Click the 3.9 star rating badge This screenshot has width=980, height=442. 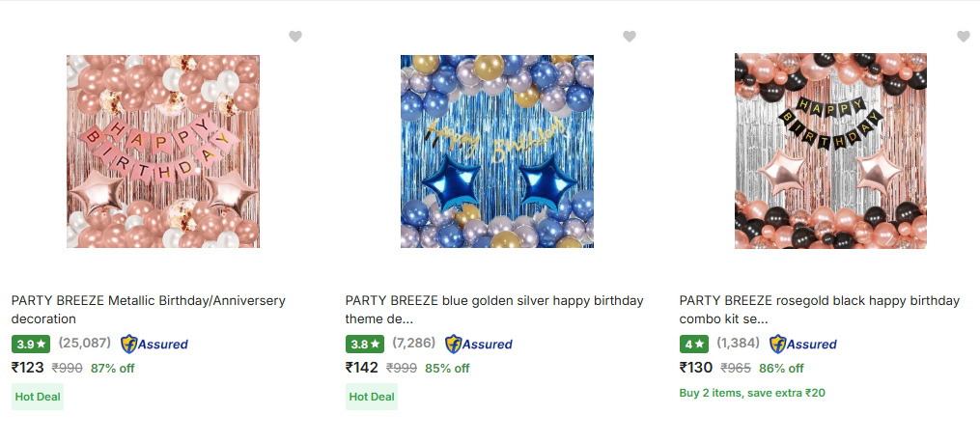(32, 344)
